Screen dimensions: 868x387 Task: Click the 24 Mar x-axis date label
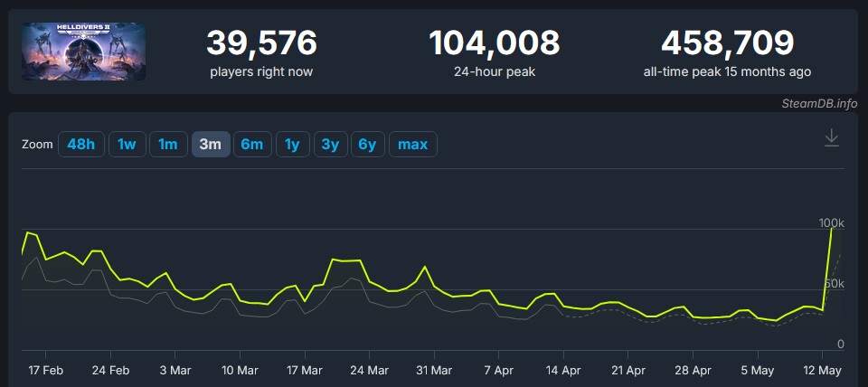[x=369, y=371]
